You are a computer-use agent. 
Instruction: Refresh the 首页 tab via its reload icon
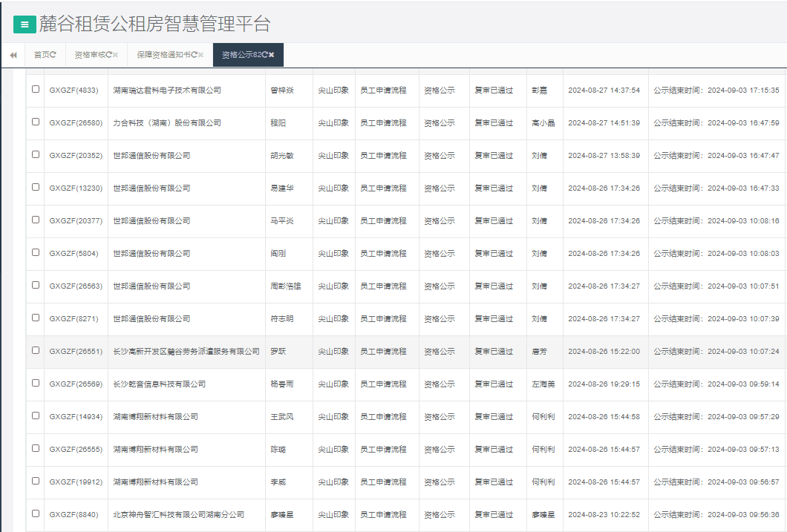coord(53,55)
